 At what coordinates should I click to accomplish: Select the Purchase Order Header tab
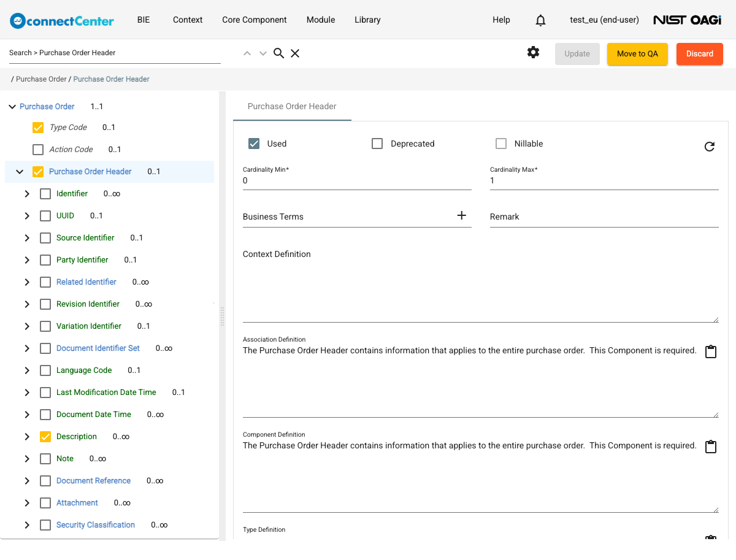(292, 106)
